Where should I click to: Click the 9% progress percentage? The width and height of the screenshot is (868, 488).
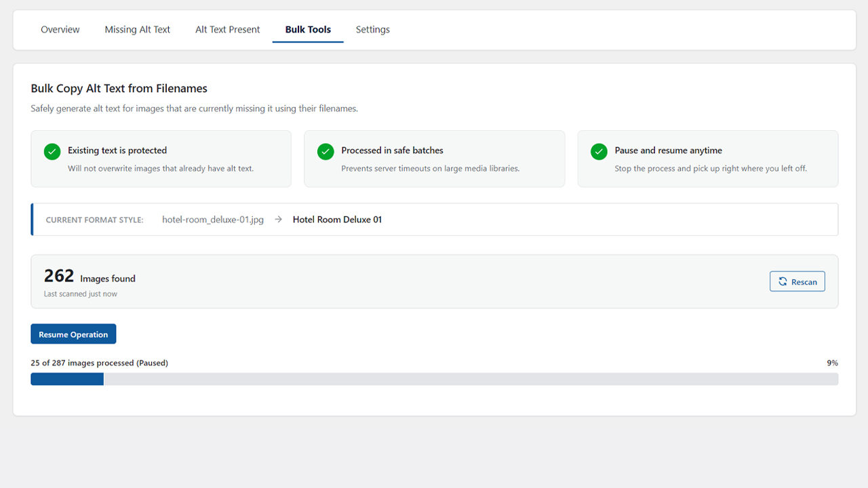832,363
